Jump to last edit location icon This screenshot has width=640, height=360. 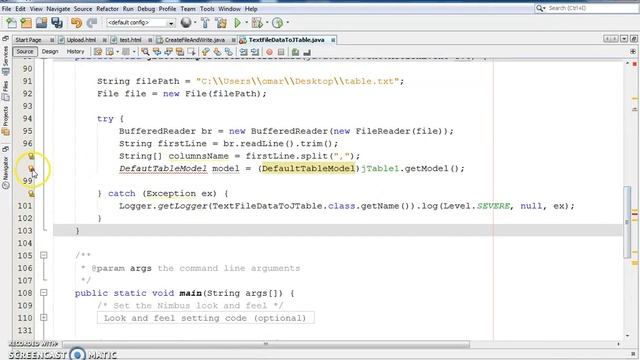pyautogui.click(x=98, y=52)
